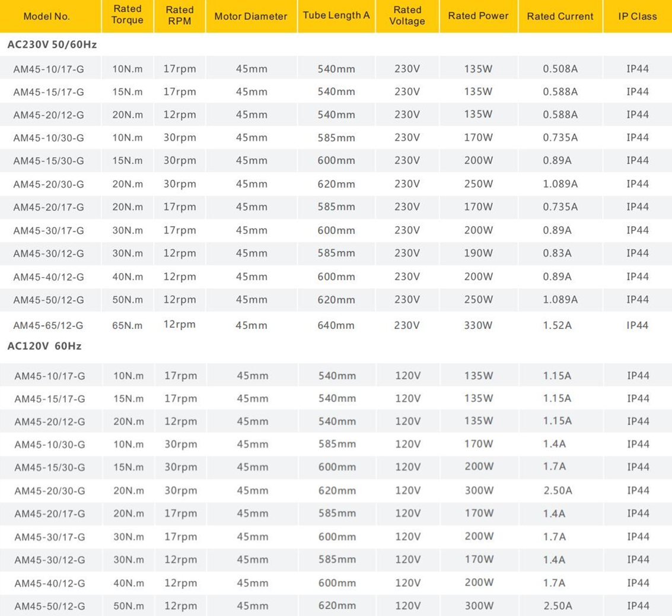Viewport: 672px width, 616px height.
Task: Select the 330W rated power cell
Action: [478, 325]
